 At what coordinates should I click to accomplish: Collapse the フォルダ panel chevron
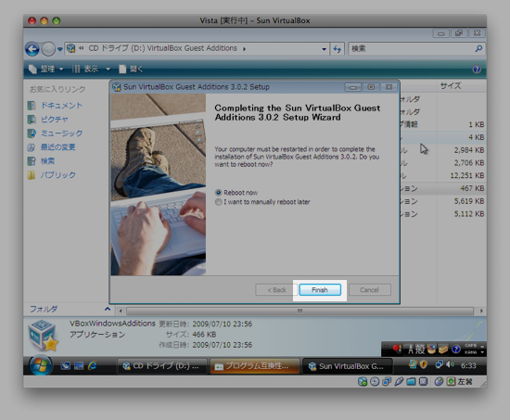tap(108, 309)
